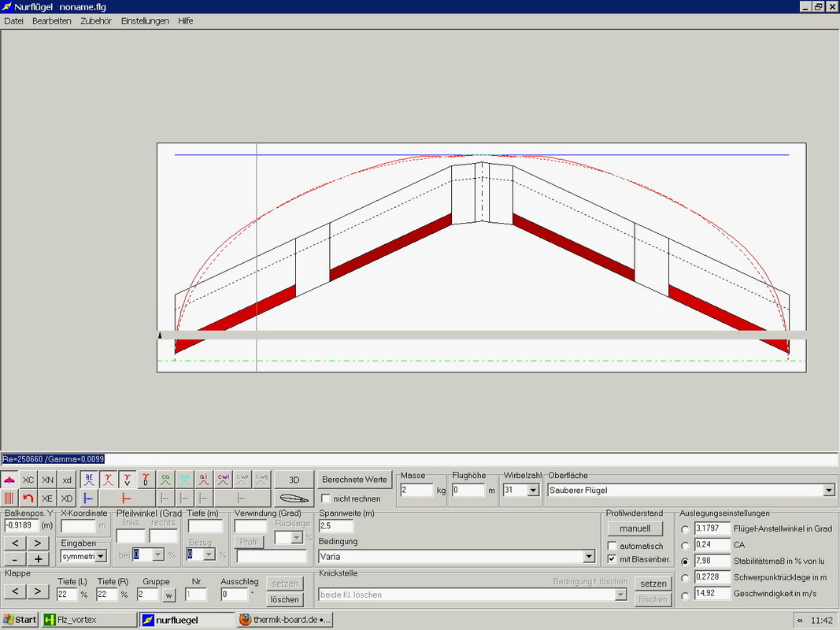
Task: Select the RE distribution curve icon
Action: [89, 480]
